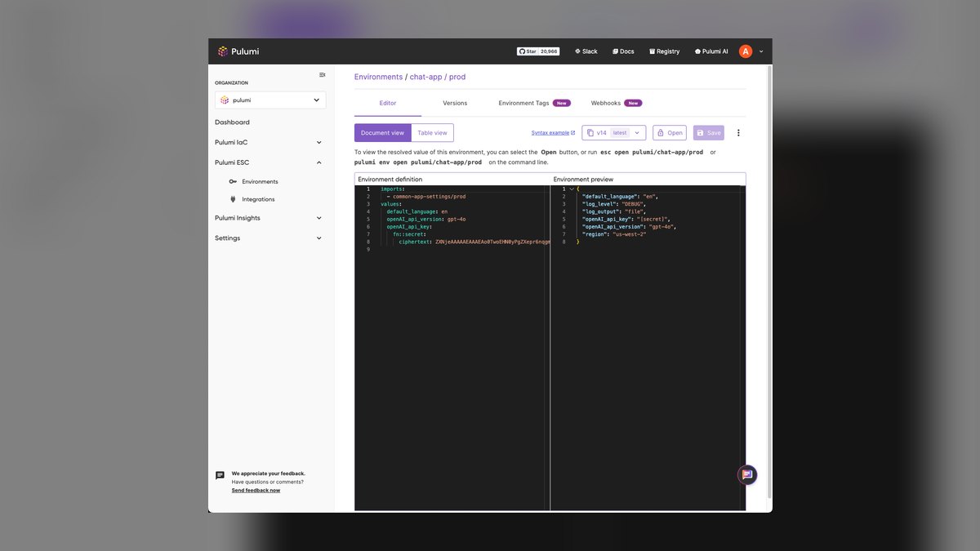Click the user avatar A

(x=746, y=51)
